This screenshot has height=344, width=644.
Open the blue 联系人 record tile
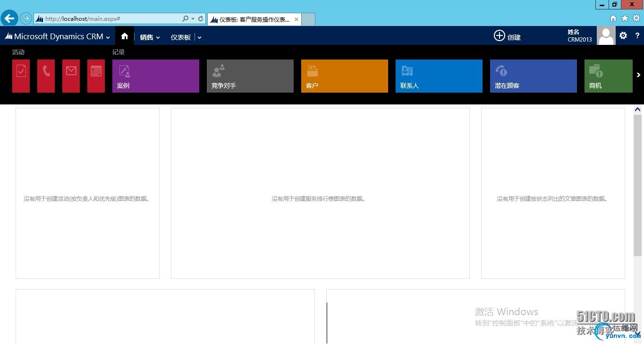tap(439, 76)
